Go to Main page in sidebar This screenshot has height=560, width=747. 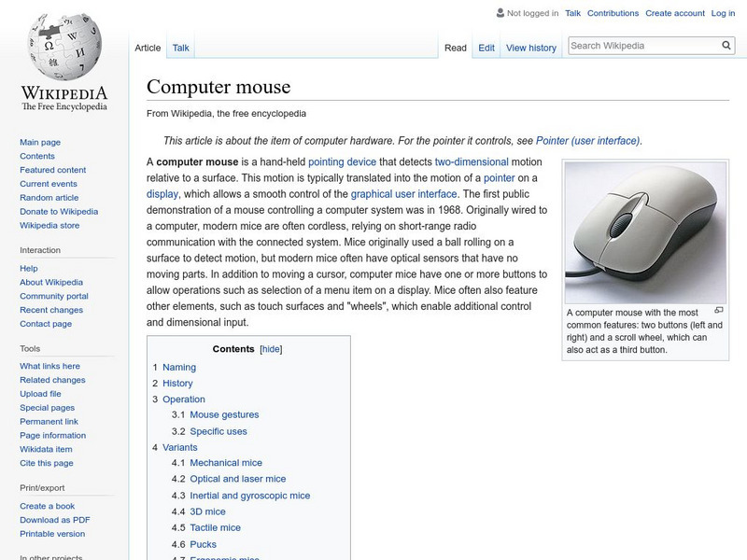pos(40,143)
